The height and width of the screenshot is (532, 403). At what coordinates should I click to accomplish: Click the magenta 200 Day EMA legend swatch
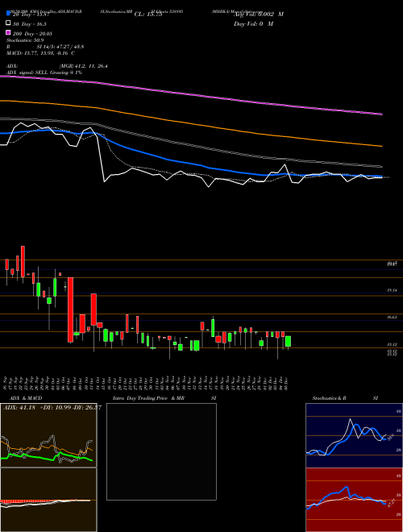click(8, 32)
